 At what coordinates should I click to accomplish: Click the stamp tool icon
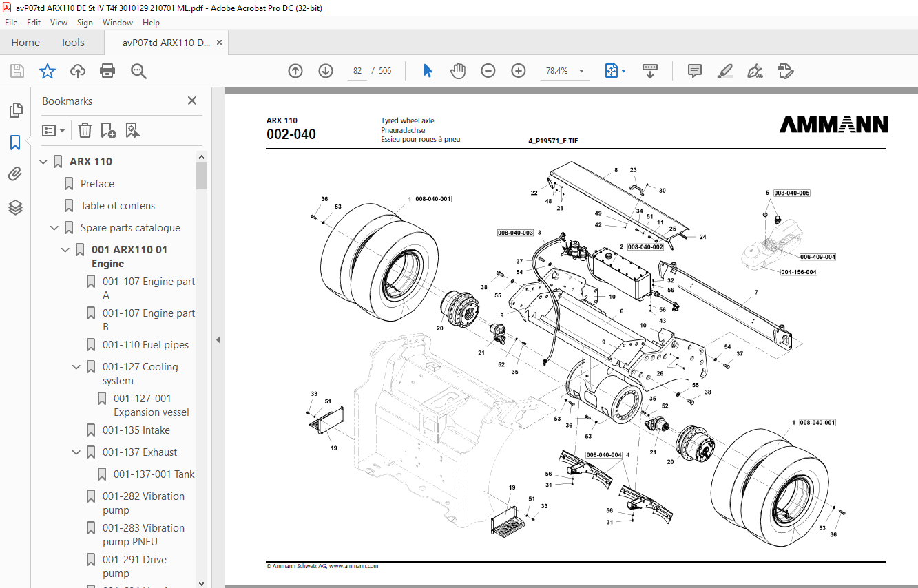point(785,71)
